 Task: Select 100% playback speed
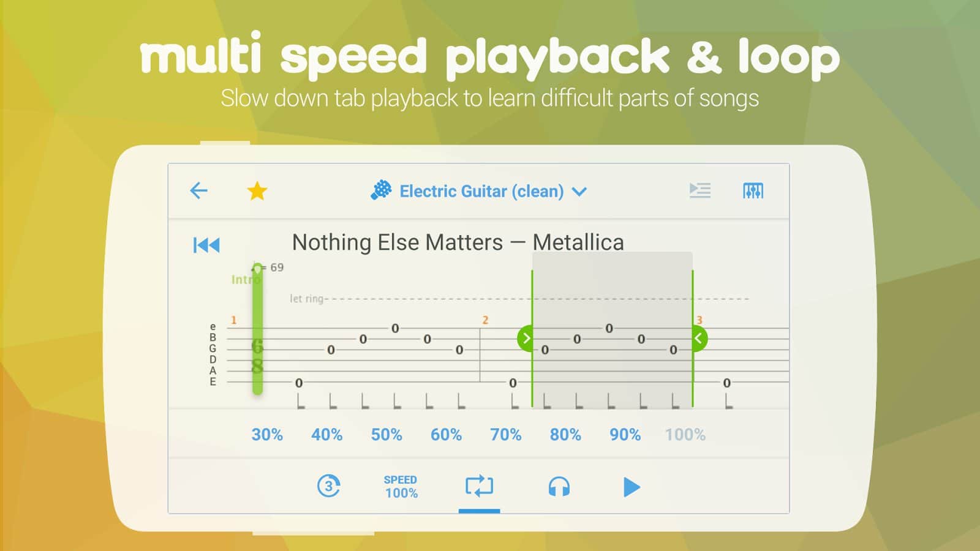pos(685,435)
